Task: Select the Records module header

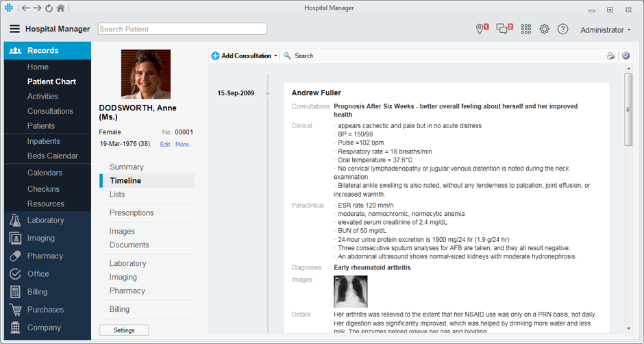Action: click(x=48, y=51)
